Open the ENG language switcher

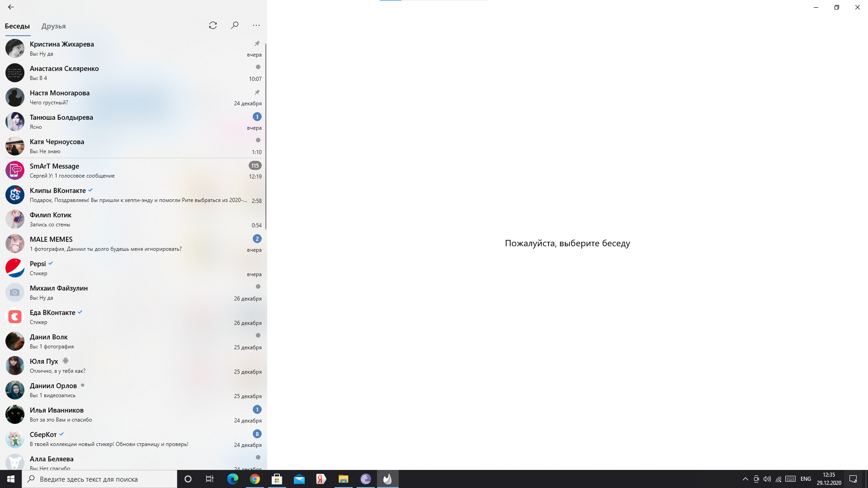coord(806,479)
